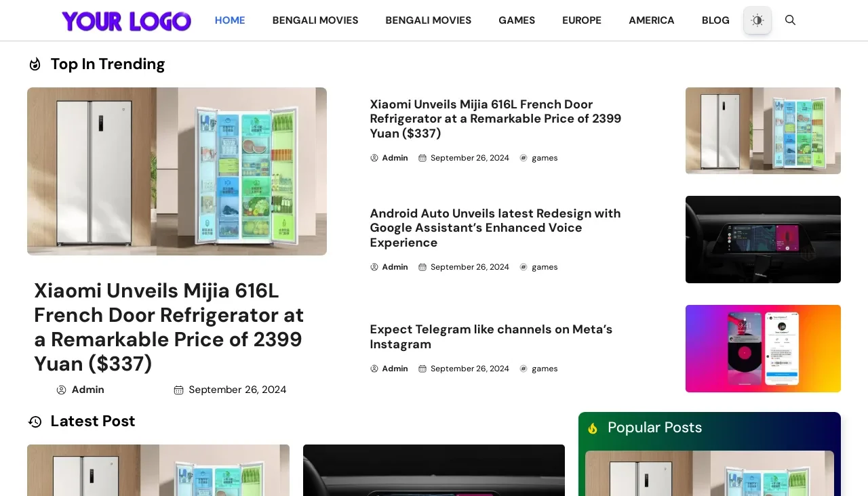The width and height of the screenshot is (868, 496).
Task: Open the BLOG section from navigation
Action: click(x=715, y=20)
